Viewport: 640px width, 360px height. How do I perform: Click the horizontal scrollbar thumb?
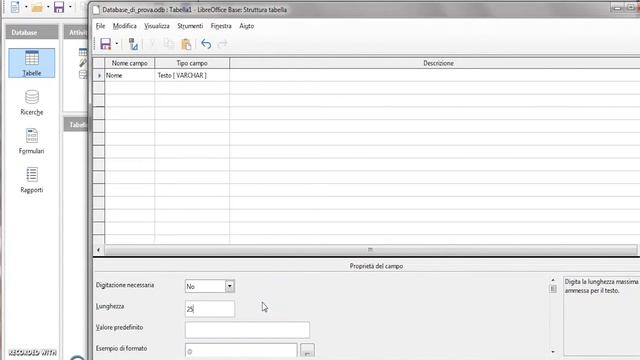click(x=370, y=250)
